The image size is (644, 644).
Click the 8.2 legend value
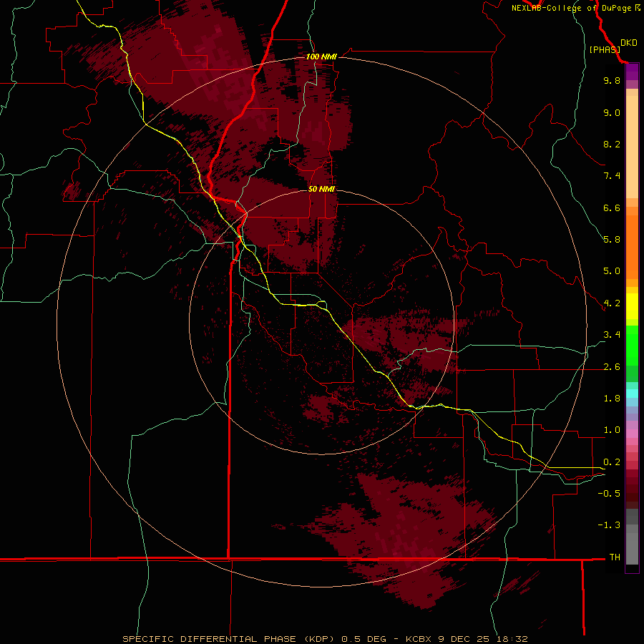point(612,144)
